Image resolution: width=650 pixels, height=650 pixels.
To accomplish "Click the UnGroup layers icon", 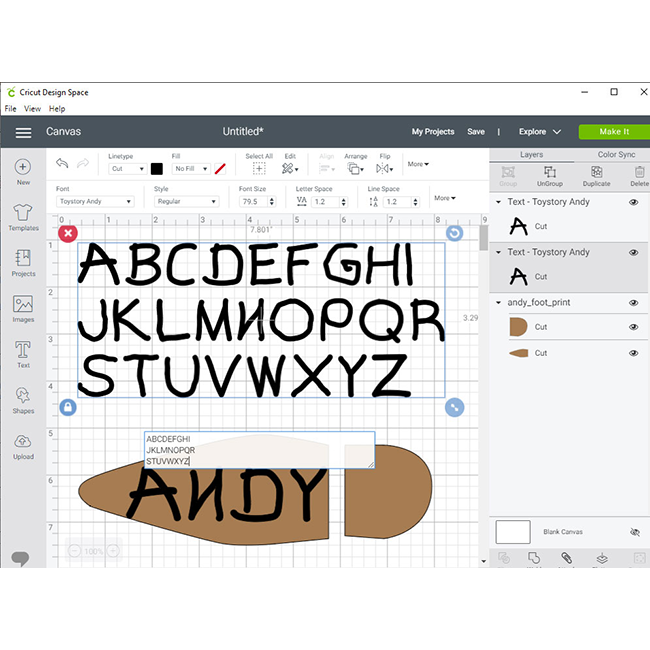I will (550, 172).
